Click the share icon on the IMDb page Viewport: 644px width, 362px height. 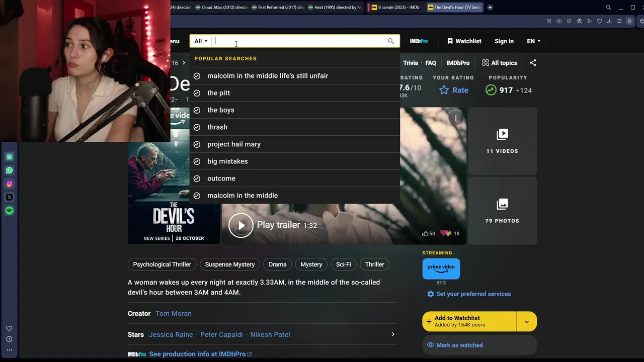pyautogui.click(x=533, y=63)
